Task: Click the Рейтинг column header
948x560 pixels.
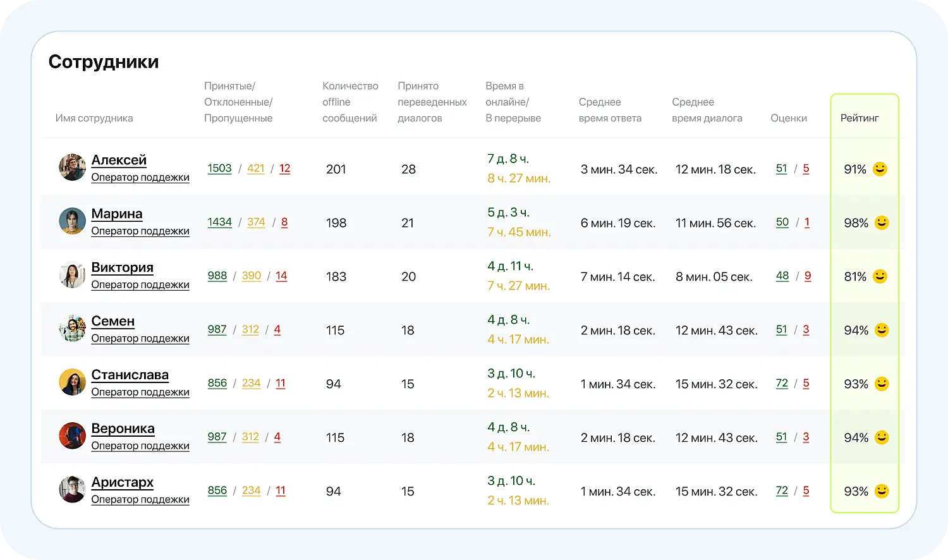Action: 860,118
